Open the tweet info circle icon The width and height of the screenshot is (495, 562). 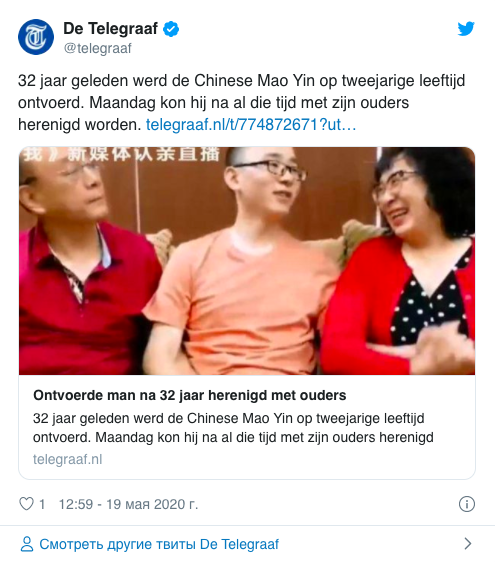[x=467, y=504]
